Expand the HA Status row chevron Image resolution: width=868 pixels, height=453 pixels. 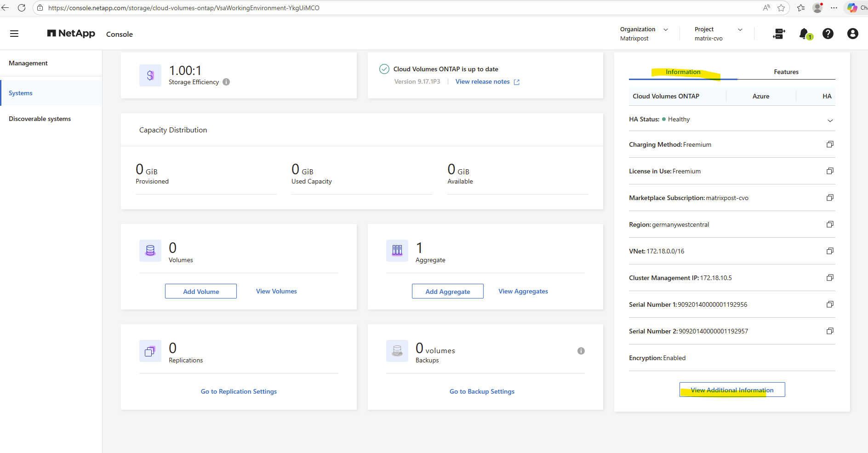(x=830, y=120)
